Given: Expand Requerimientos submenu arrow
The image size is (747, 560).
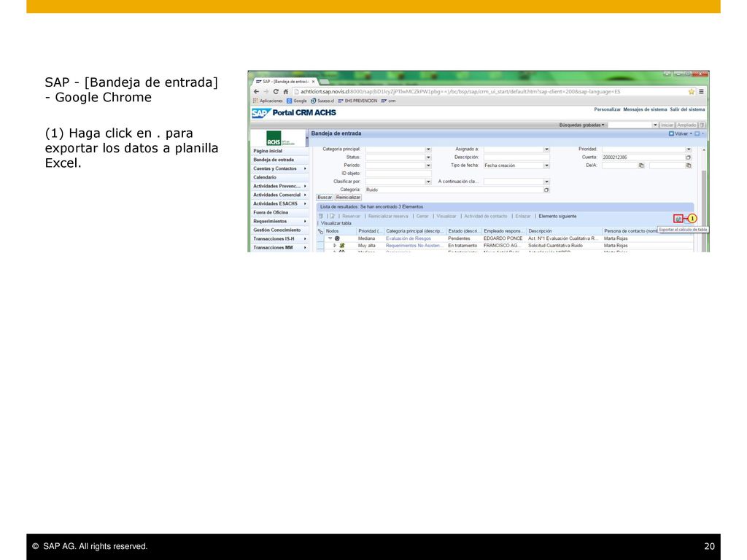Looking at the screenshot, I should point(305,222).
